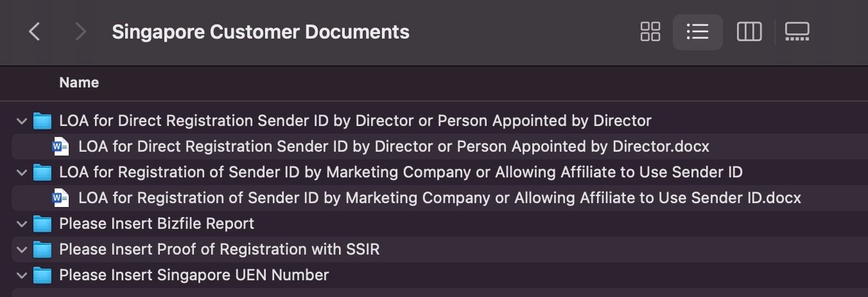This screenshot has width=868, height=297.
Task: Collapse LOA for Registration of Sender ID folder
Action: tap(22, 172)
